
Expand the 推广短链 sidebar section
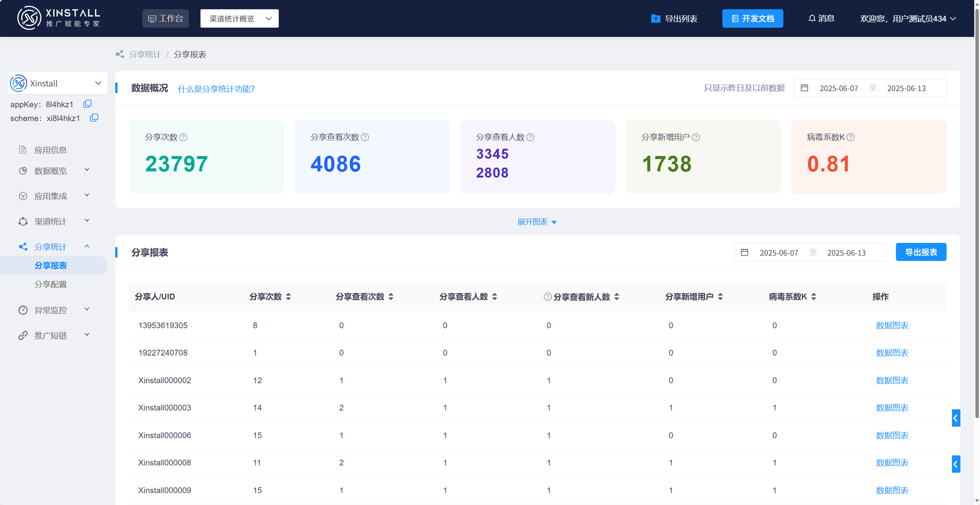51,335
